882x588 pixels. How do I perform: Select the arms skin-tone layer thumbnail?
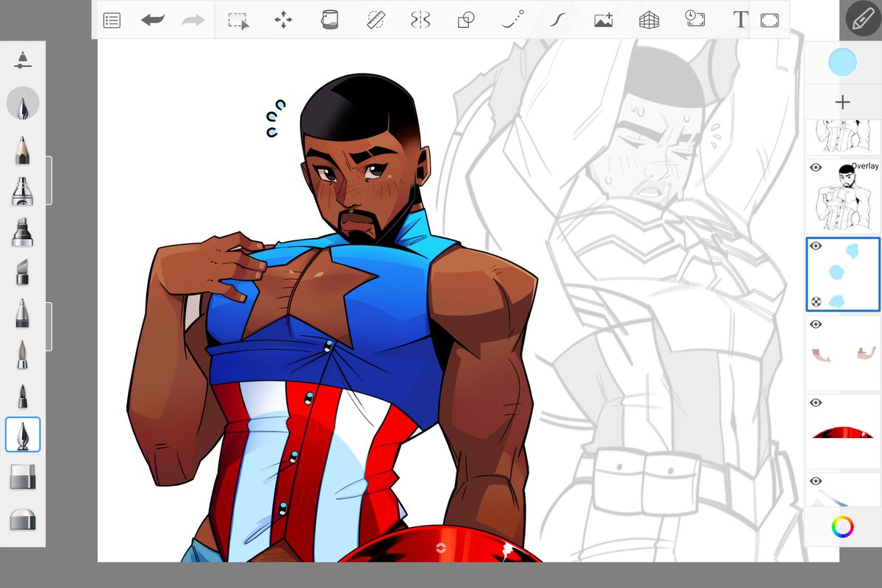pyautogui.click(x=843, y=354)
